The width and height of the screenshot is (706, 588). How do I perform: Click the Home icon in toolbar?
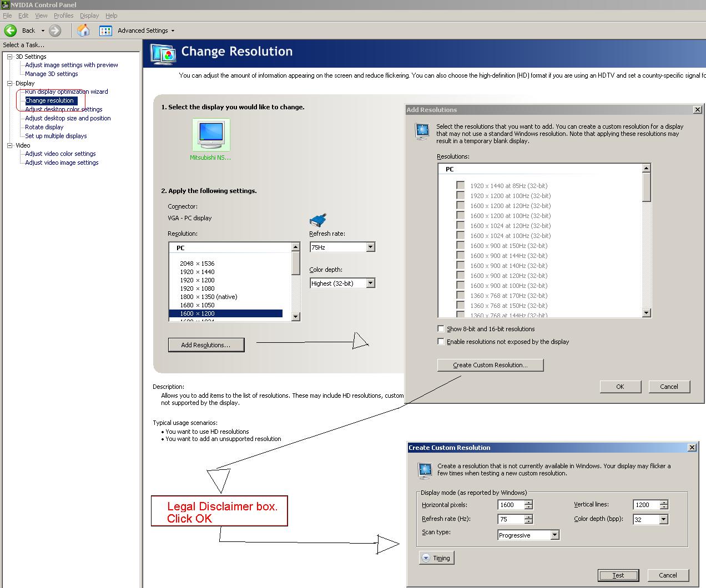pos(83,31)
